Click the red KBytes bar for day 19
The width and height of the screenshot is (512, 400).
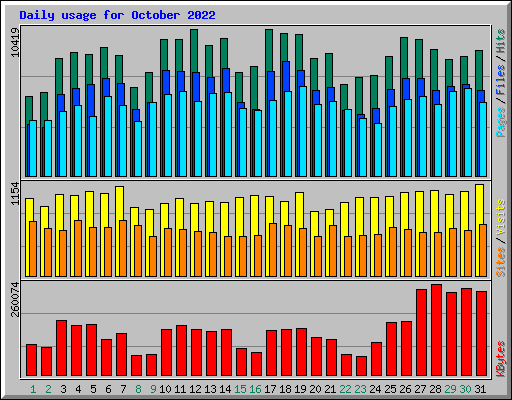coord(301,352)
